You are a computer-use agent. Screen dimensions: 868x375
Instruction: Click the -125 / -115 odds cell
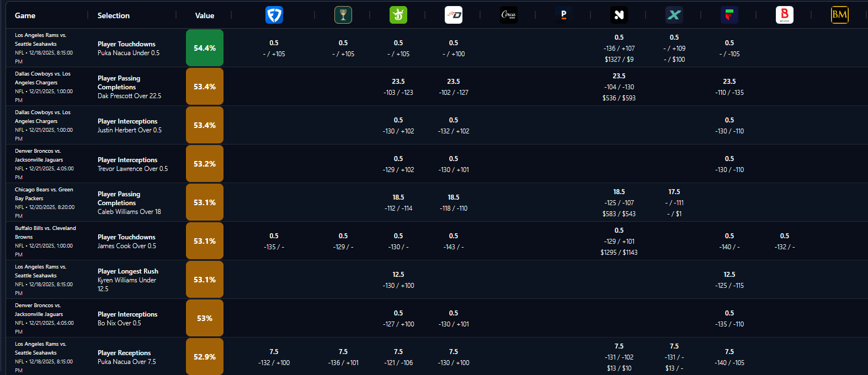729,286
